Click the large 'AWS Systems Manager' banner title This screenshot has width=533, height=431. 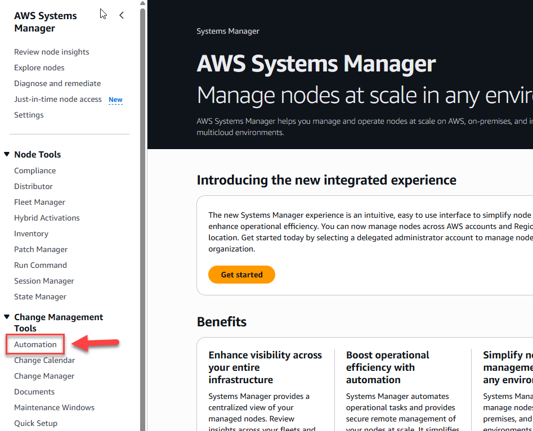pos(316,64)
